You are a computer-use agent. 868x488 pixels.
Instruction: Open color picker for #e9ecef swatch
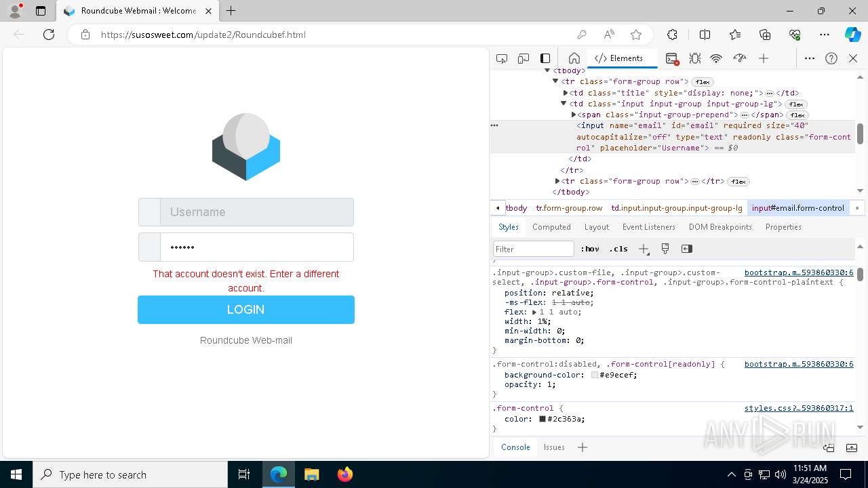point(595,375)
